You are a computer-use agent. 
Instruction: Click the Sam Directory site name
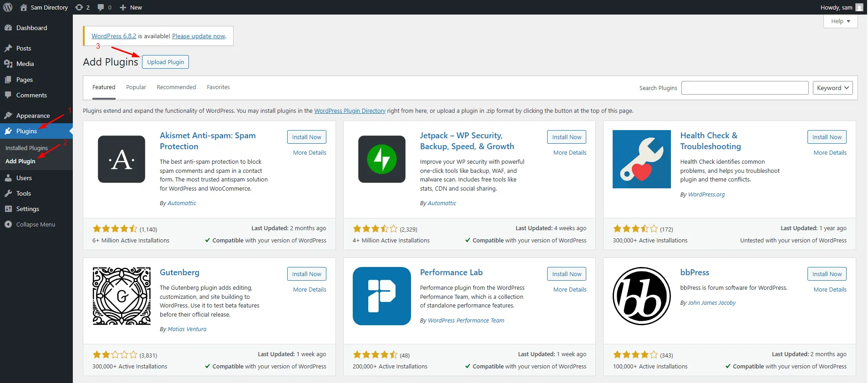point(49,7)
